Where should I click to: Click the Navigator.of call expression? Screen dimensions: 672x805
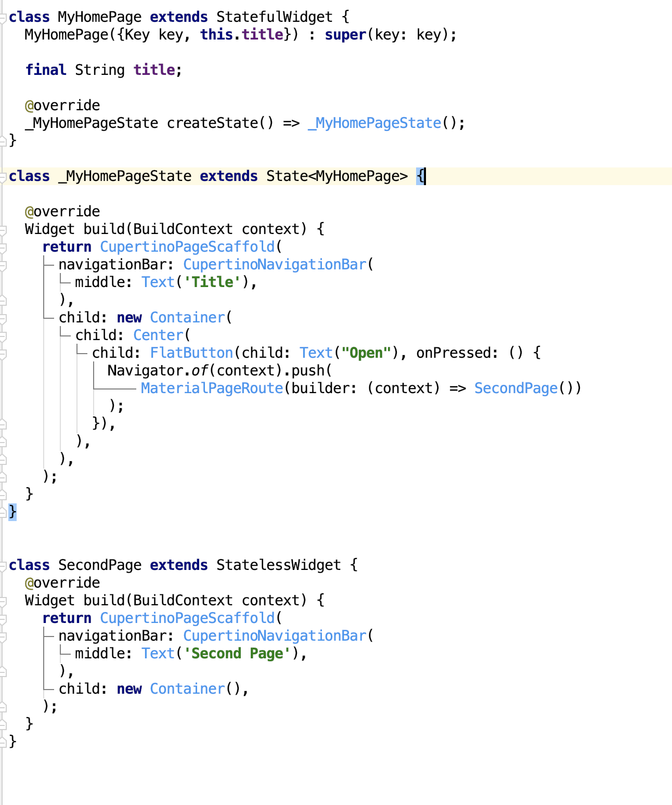pos(156,370)
